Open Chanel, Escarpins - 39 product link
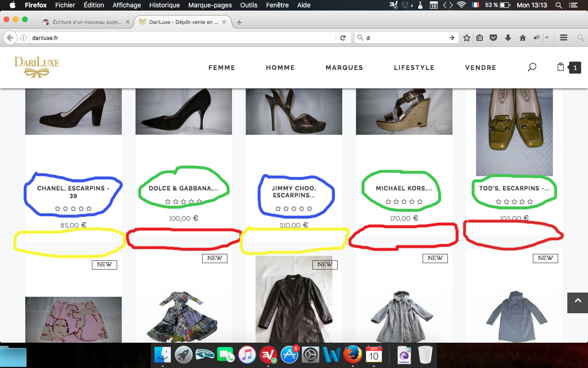This screenshot has width=588, height=368. tap(73, 192)
